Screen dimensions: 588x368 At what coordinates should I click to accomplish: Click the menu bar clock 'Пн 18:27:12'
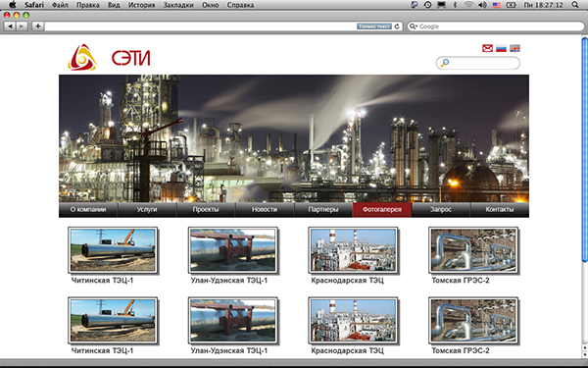tap(543, 5)
